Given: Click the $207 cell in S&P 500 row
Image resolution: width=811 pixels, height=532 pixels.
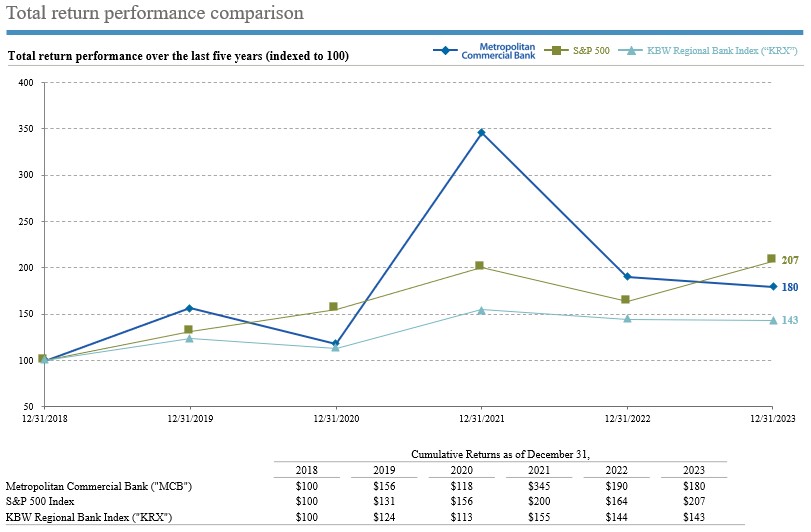Looking at the screenshot, I should tap(694, 501).
